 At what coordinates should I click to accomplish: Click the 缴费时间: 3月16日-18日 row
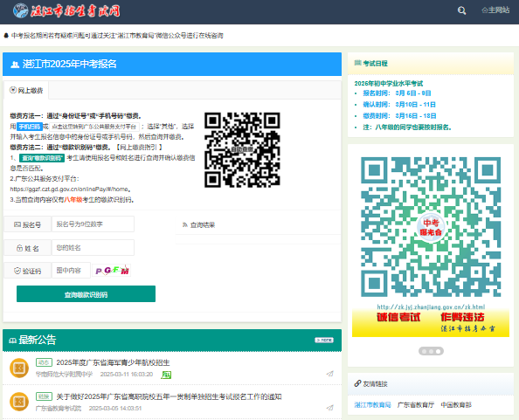[x=399, y=116]
